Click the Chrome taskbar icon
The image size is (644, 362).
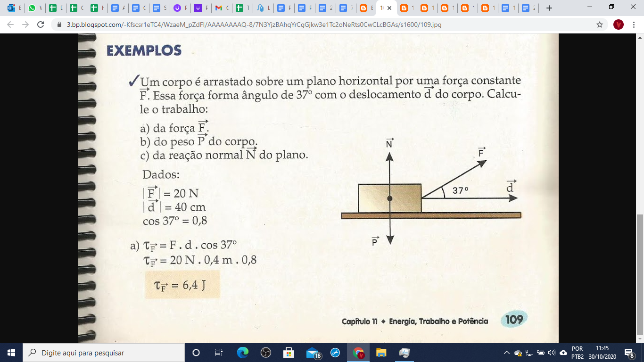tap(359, 353)
